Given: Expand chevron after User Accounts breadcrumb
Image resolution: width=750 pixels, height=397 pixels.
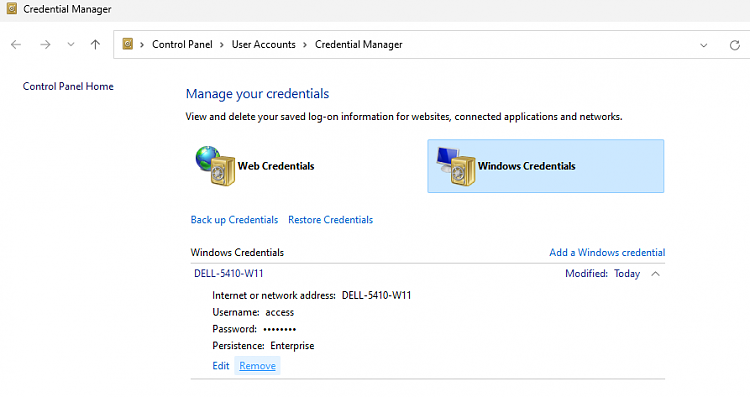Looking at the screenshot, I should point(305,45).
